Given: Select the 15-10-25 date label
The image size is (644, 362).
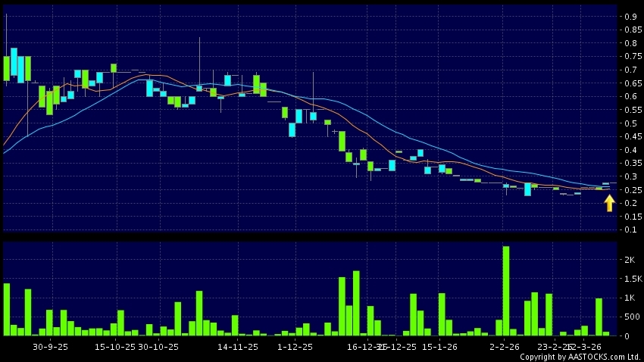Looking at the screenshot, I should coord(115,346).
